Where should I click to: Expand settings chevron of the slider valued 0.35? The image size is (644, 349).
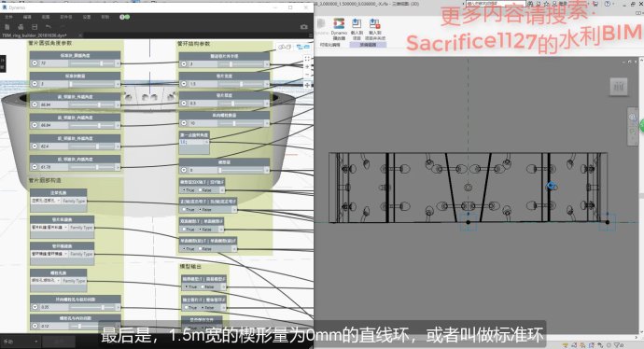tap(35, 307)
